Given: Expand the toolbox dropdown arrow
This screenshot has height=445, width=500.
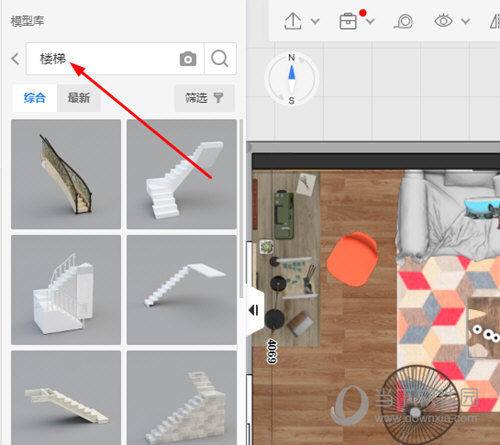Looking at the screenshot, I should 370,22.
